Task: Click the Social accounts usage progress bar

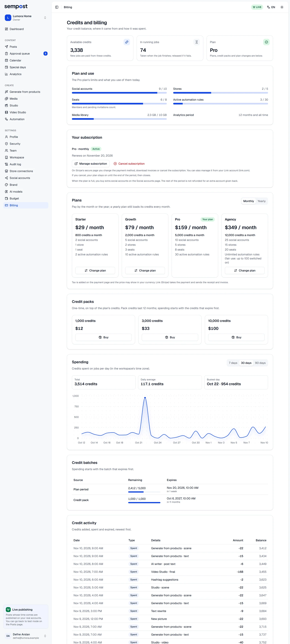Action: tap(119, 93)
